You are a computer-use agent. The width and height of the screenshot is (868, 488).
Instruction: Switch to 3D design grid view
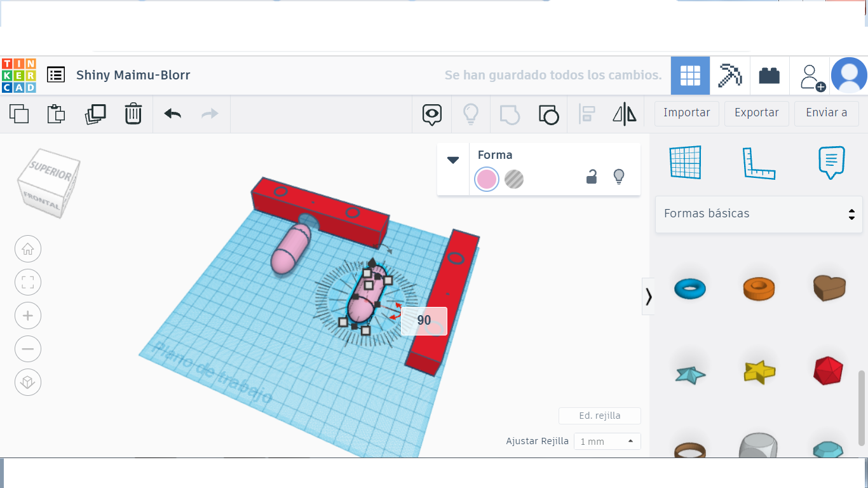[690, 76]
